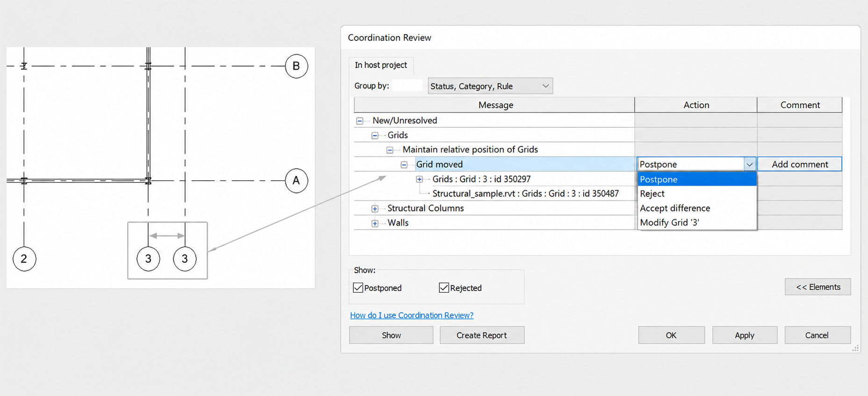
Task: Click the << Elements button
Action: tap(818, 287)
